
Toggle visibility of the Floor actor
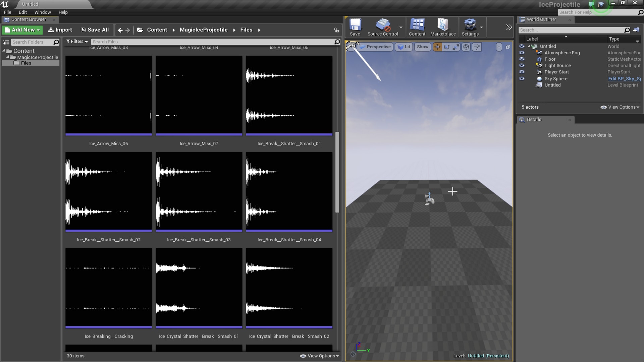522,59
